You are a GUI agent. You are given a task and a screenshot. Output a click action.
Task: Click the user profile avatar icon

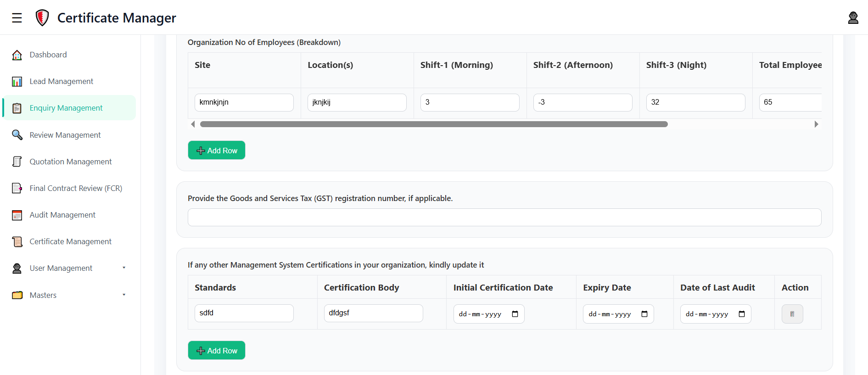click(853, 18)
